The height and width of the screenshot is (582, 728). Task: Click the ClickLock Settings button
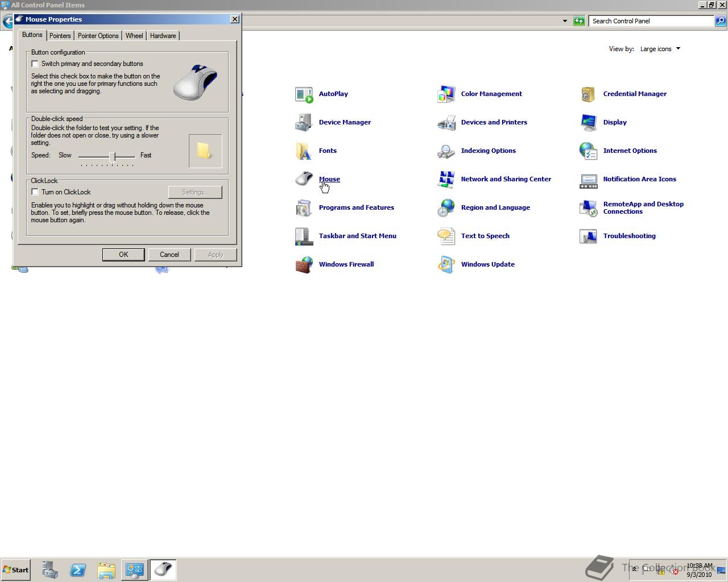[195, 193]
